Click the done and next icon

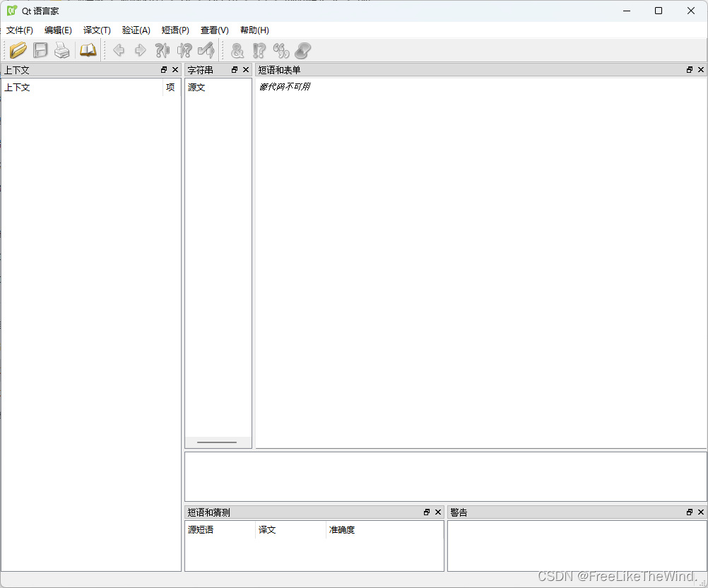click(206, 50)
